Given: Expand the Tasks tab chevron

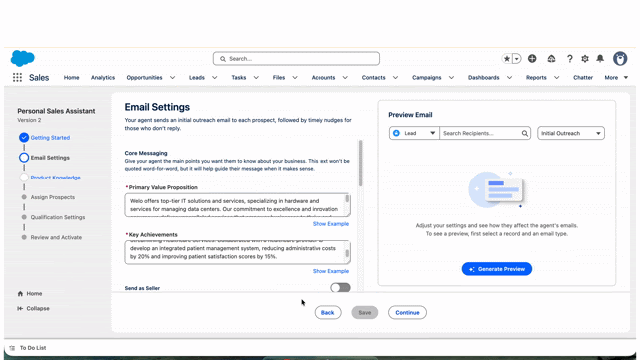Looking at the screenshot, I should tap(256, 78).
